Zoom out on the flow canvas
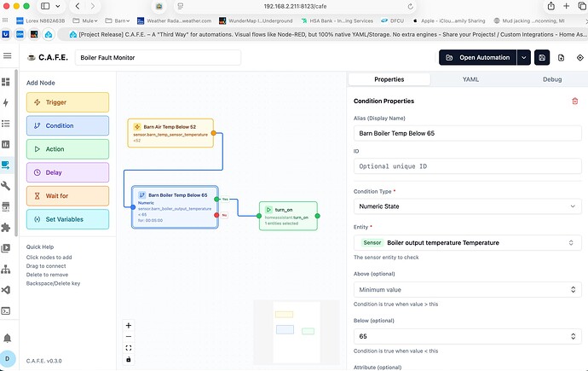The image size is (588, 371). tap(128, 337)
